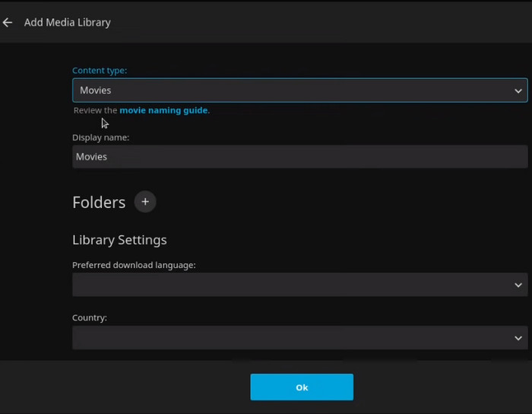The height and width of the screenshot is (414, 532).
Task: Add a folder with the plus button
Action: 145,202
